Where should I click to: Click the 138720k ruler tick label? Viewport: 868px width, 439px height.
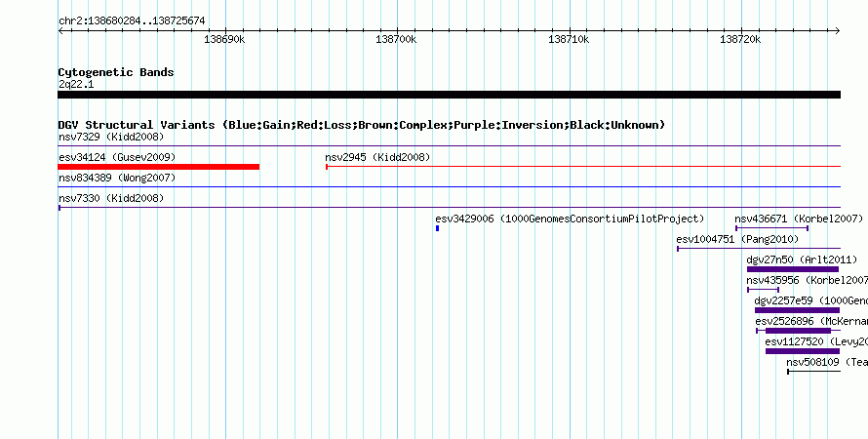pos(740,40)
